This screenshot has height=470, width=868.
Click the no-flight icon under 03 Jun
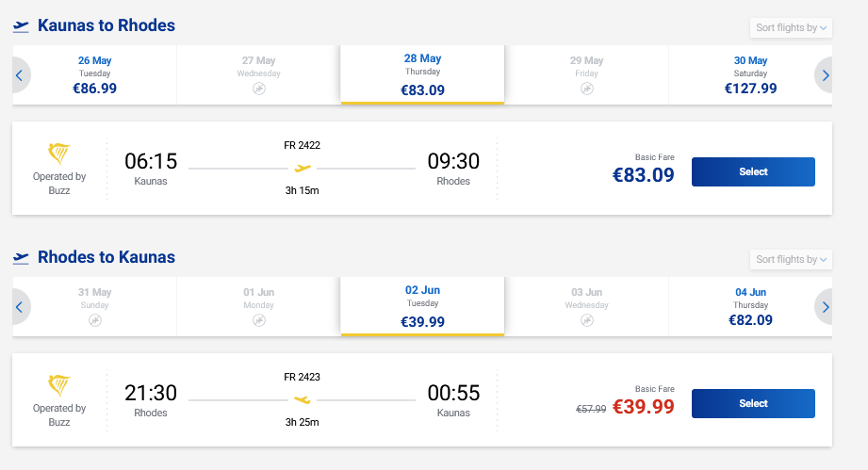coord(586,320)
